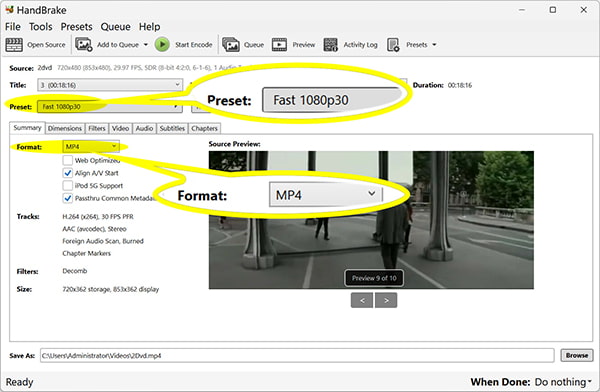Click the '720x362 storage, 853x362 display' text
Image resolution: width=600 pixels, height=392 pixels.
click(111, 289)
